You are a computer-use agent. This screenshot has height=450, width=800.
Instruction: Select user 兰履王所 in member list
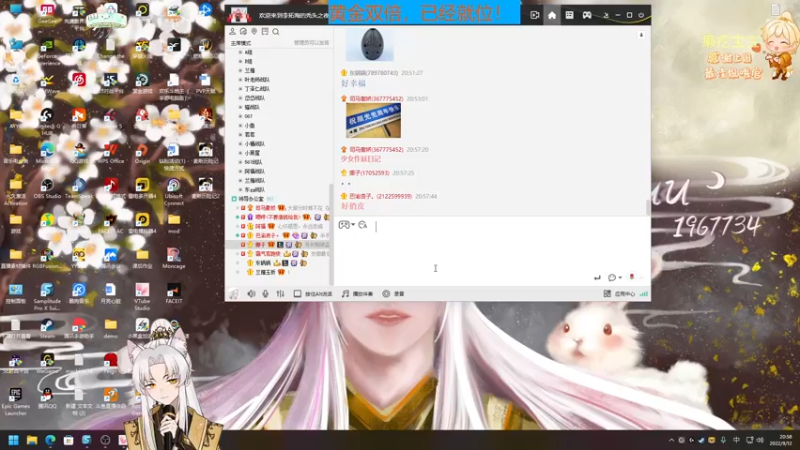tap(265, 272)
